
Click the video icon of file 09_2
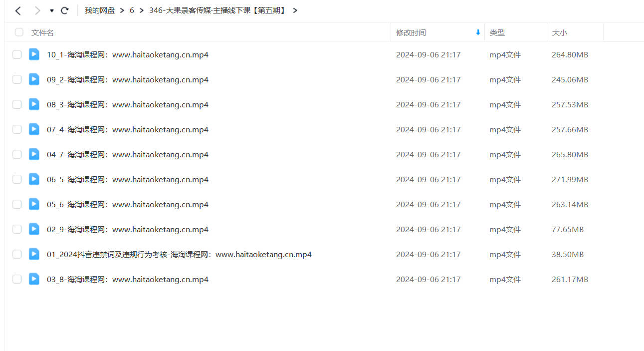click(34, 79)
